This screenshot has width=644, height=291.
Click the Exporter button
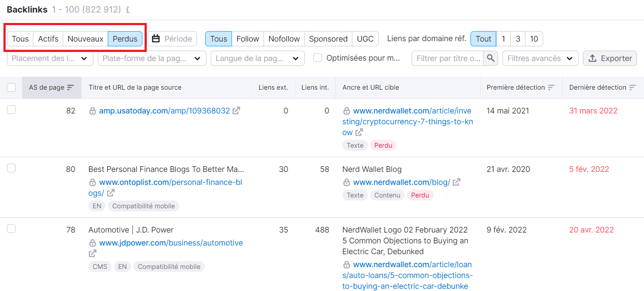[x=610, y=58]
